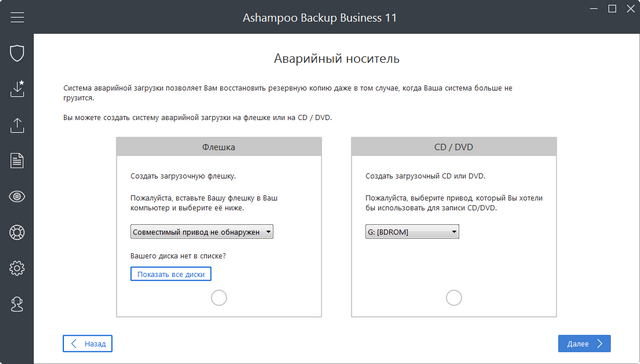Open the reports document sidebar icon
Screen dimensions: 640x364
(x=17, y=160)
